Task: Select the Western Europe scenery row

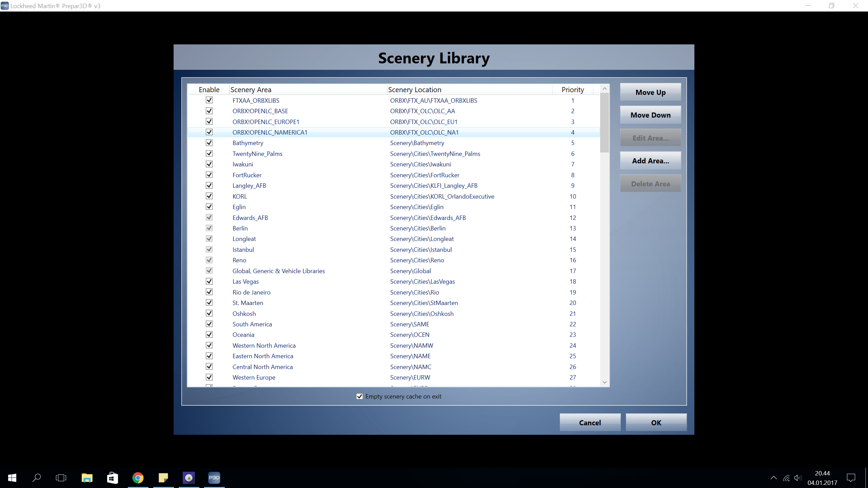Action: point(394,377)
